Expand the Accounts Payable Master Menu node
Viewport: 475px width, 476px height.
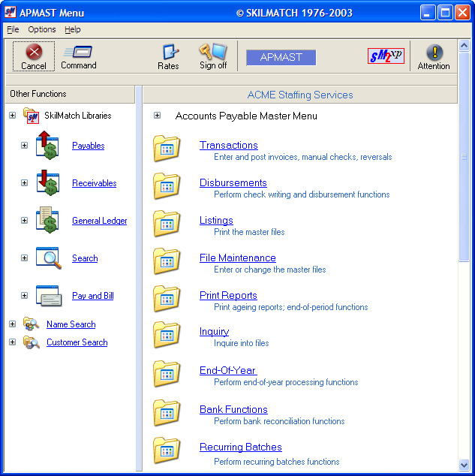157,116
